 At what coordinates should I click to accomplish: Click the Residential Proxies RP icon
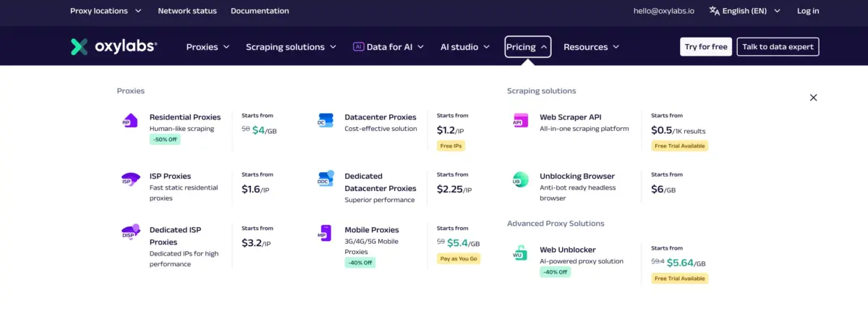[130, 121]
